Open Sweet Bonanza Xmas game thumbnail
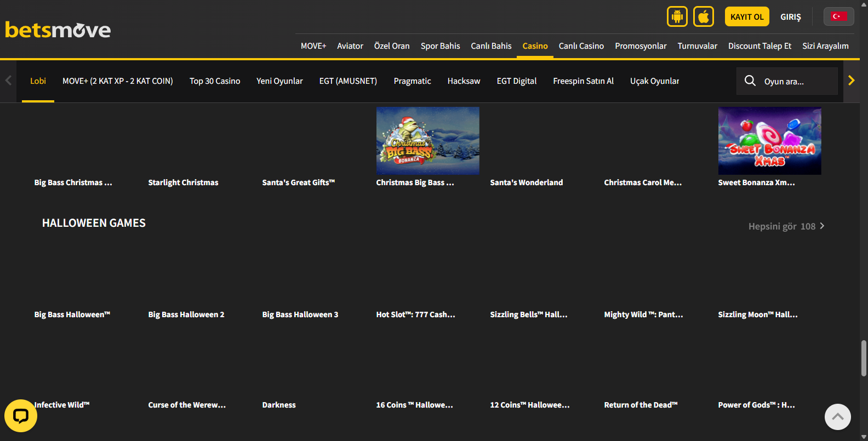The image size is (868, 441). pos(769,141)
